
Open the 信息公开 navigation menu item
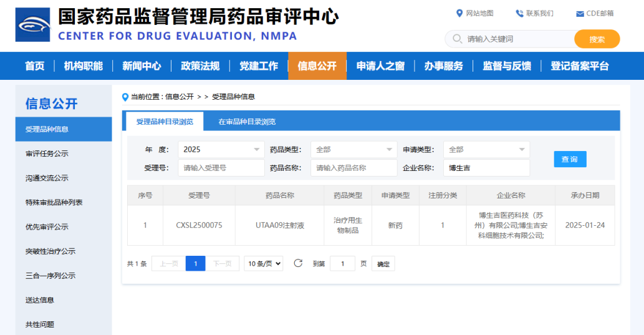point(317,66)
